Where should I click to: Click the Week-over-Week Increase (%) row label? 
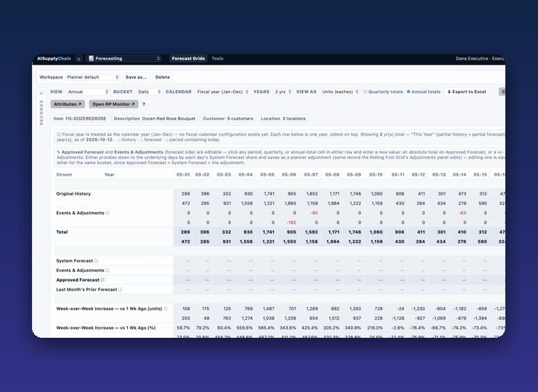[106, 328]
